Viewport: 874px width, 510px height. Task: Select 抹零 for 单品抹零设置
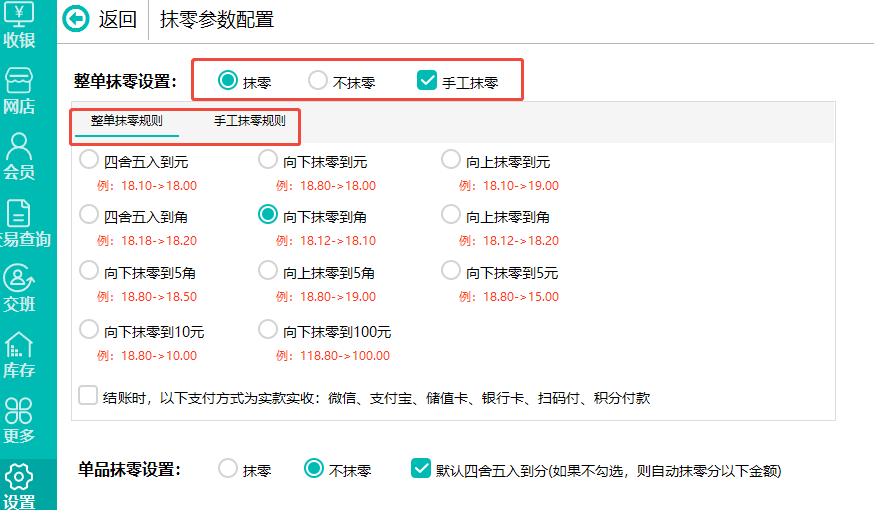pyautogui.click(x=228, y=468)
